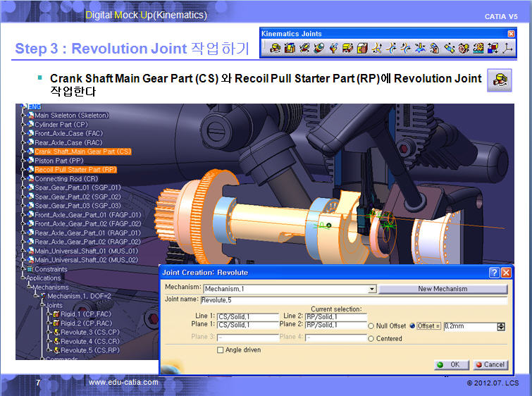Click the Offset value spinner arrows
This screenshot has height=396, width=532.
[501, 326]
